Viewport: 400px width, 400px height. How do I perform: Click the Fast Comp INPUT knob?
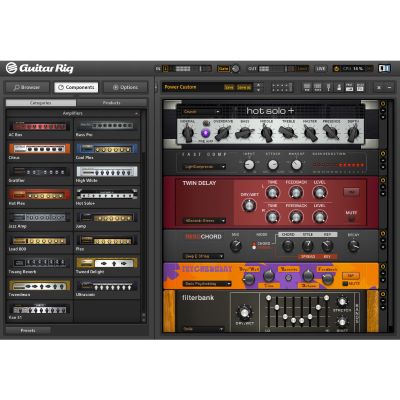(249, 164)
